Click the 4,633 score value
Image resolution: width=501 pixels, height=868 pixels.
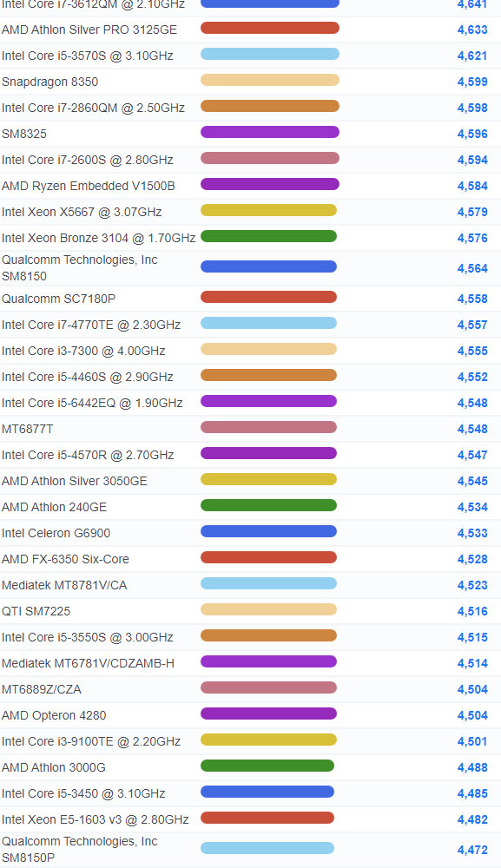pos(472,30)
